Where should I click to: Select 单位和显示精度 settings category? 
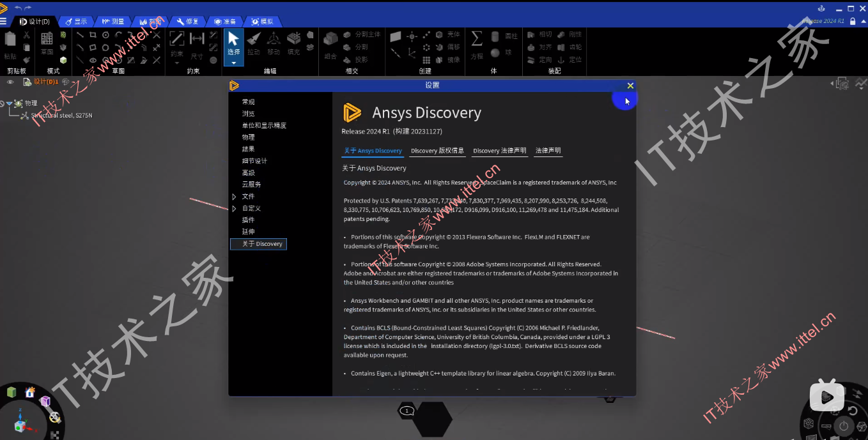pyautogui.click(x=264, y=126)
